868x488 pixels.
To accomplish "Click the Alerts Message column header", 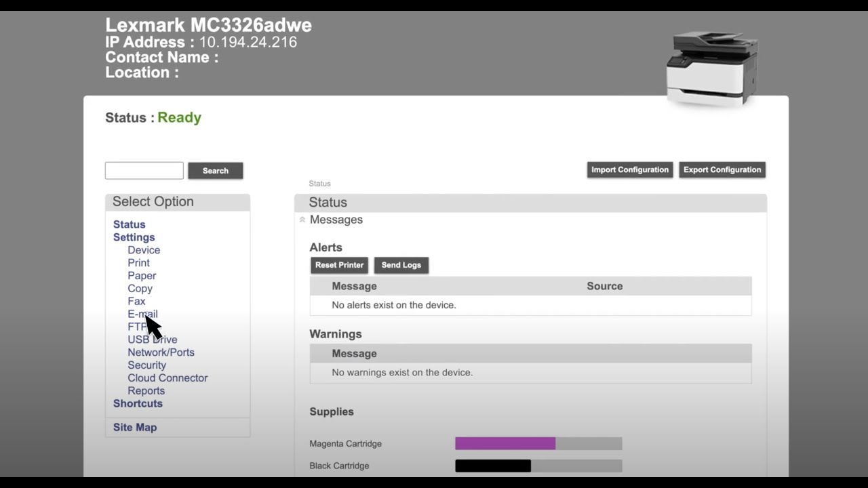I will (354, 286).
